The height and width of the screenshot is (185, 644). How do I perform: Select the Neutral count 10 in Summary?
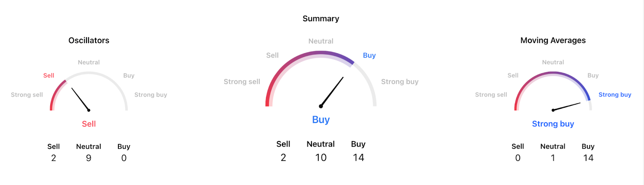point(321,158)
